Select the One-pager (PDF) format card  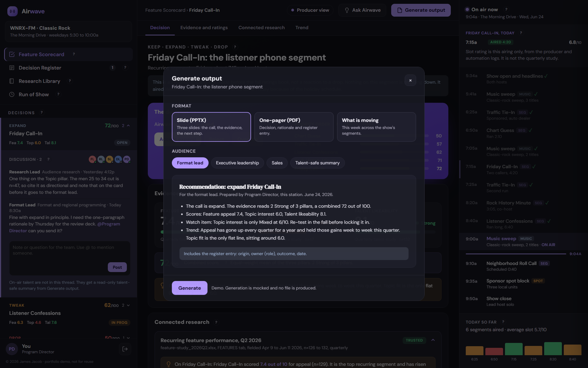[x=294, y=127]
